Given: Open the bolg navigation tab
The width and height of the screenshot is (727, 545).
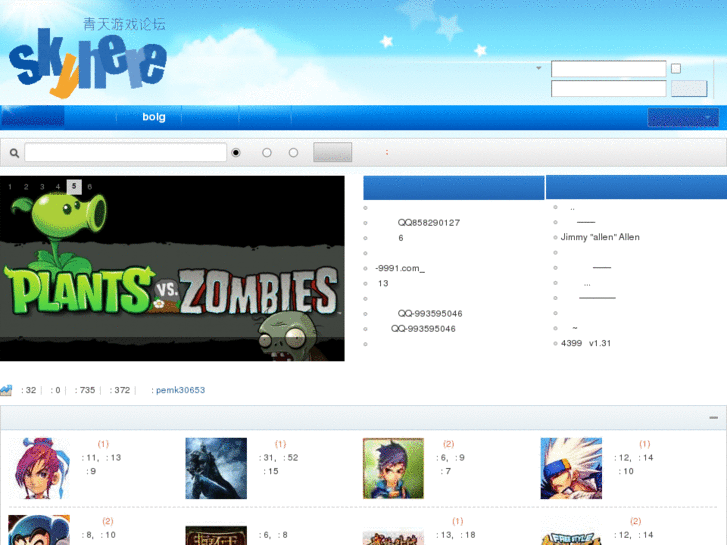Looking at the screenshot, I should pyautogui.click(x=153, y=117).
